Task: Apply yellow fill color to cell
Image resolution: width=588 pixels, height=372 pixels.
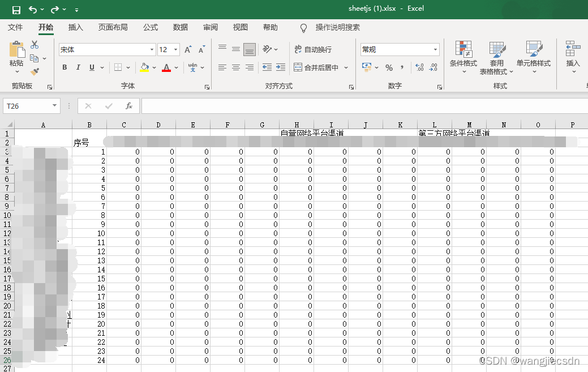Action: (x=144, y=67)
